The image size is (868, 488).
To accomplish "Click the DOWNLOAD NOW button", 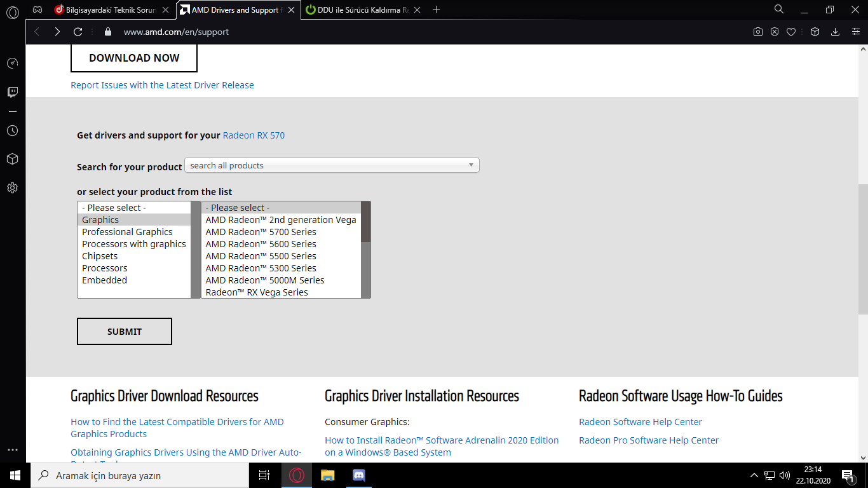I will click(x=134, y=58).
